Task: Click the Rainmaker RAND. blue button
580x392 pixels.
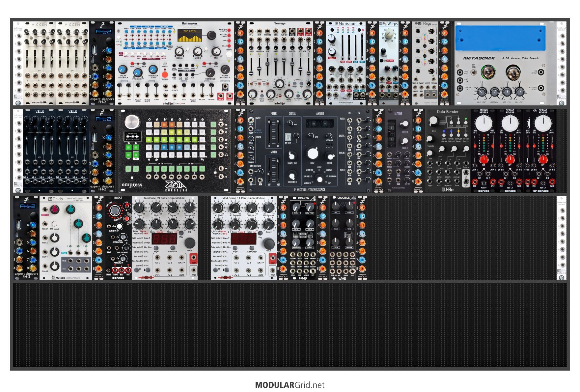Action: tap(126, 32)
